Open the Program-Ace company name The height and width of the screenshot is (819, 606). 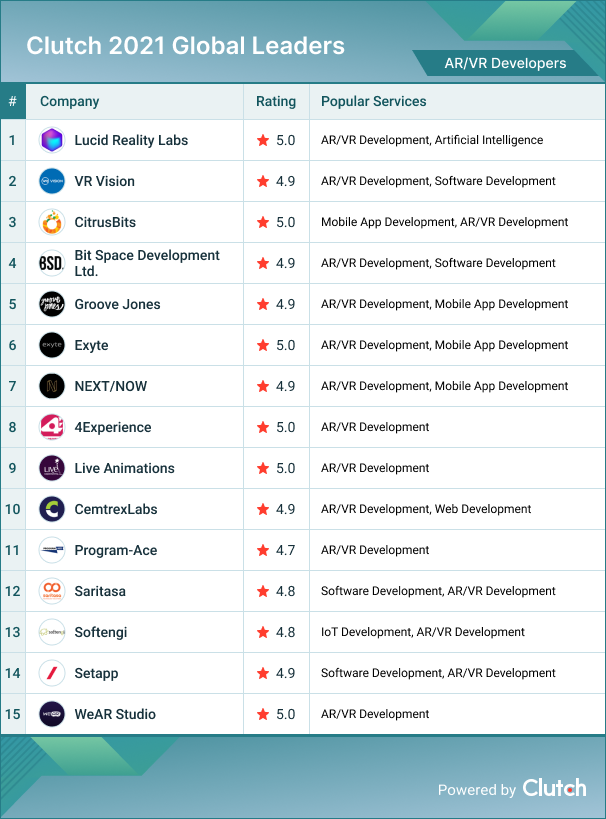[x=116, y=550]
